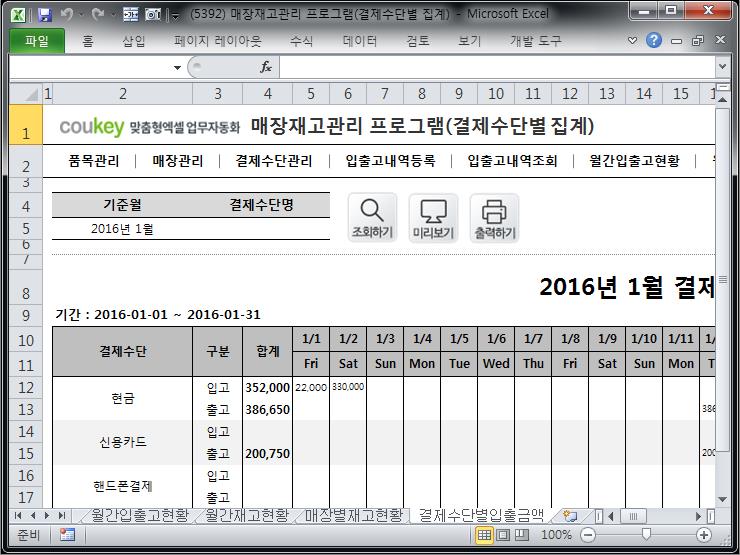Go to the 품목관리 sheet link
Image resolution: width=740 pixels, height=555 pixels.
coord(94,161)
